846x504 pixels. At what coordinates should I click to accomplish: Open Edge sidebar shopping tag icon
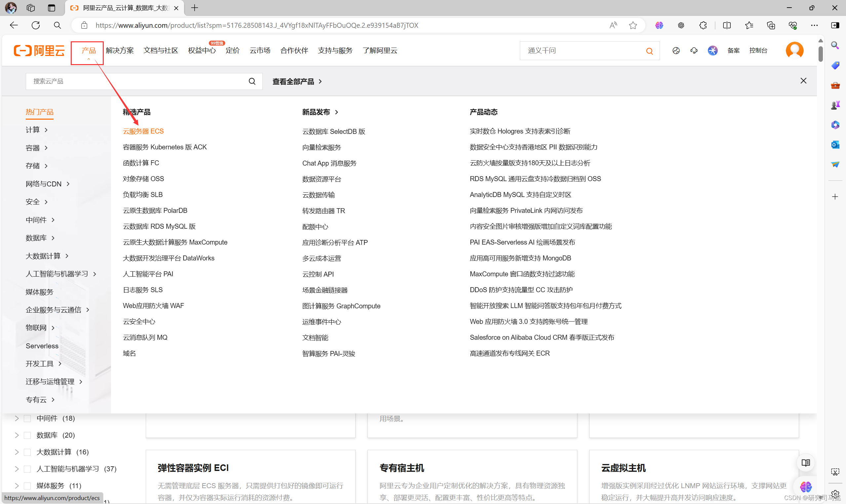point(835,65)
